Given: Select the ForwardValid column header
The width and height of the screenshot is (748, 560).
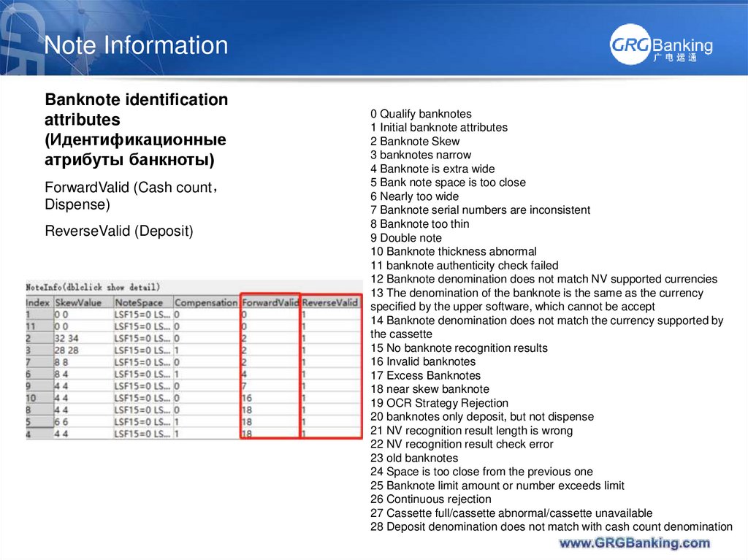Looking at the screenshot, I should [270, 301].
